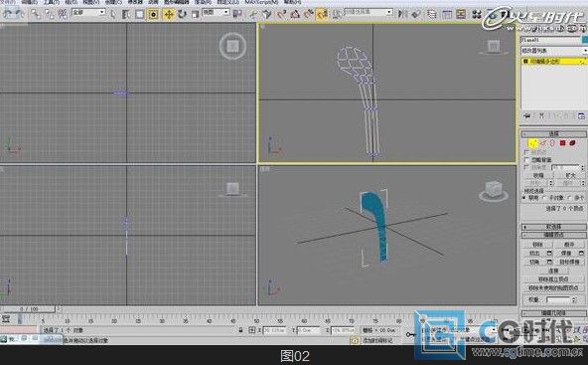Toggle the Select and Manipulate icon

click(253, 14)
